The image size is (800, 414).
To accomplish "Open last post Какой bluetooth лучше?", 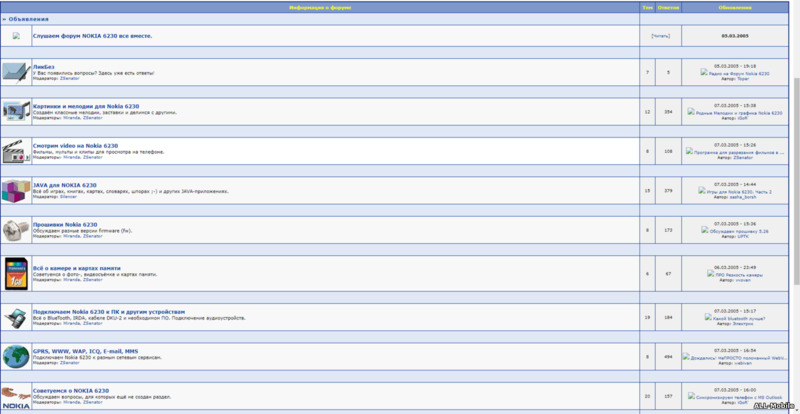I will coord(739,318).
